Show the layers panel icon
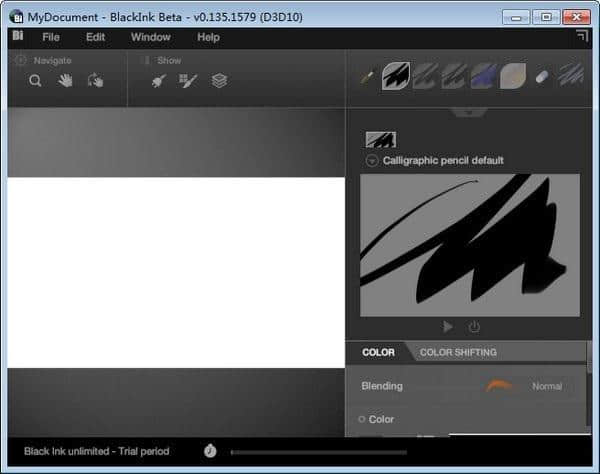 point(219,81)
